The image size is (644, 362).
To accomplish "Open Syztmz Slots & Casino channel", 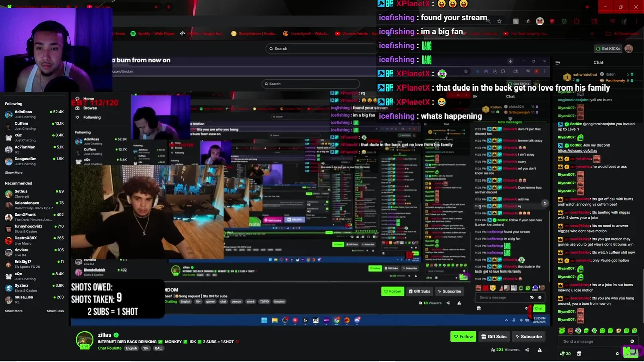I will coord(34,288).
